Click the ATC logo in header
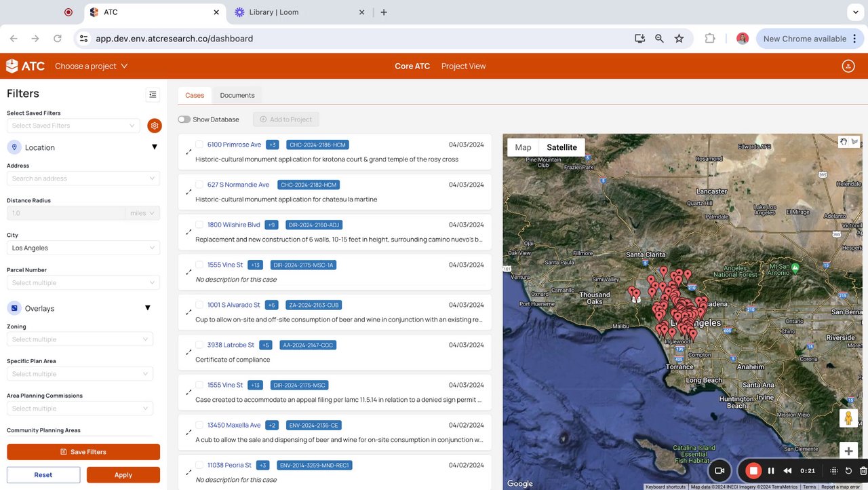The width and height of the screenshot is (868, 490). pos(25,66)
